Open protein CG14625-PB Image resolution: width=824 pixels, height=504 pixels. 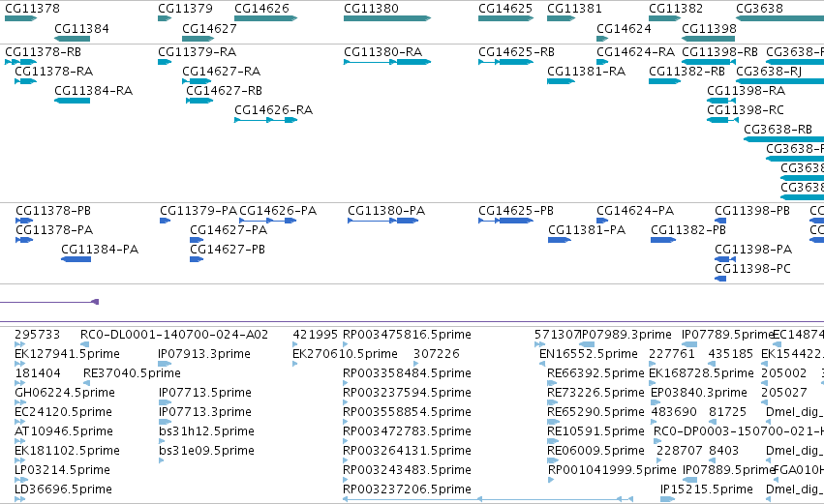(516, 211)
